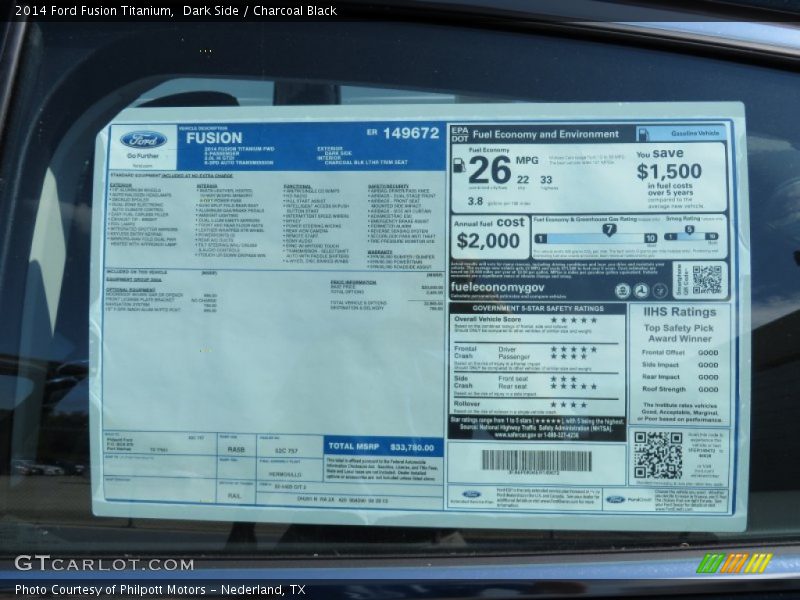Click the Gasoline Vehicle label
Screen dimensions: 800x600
[x=695, y=133]
